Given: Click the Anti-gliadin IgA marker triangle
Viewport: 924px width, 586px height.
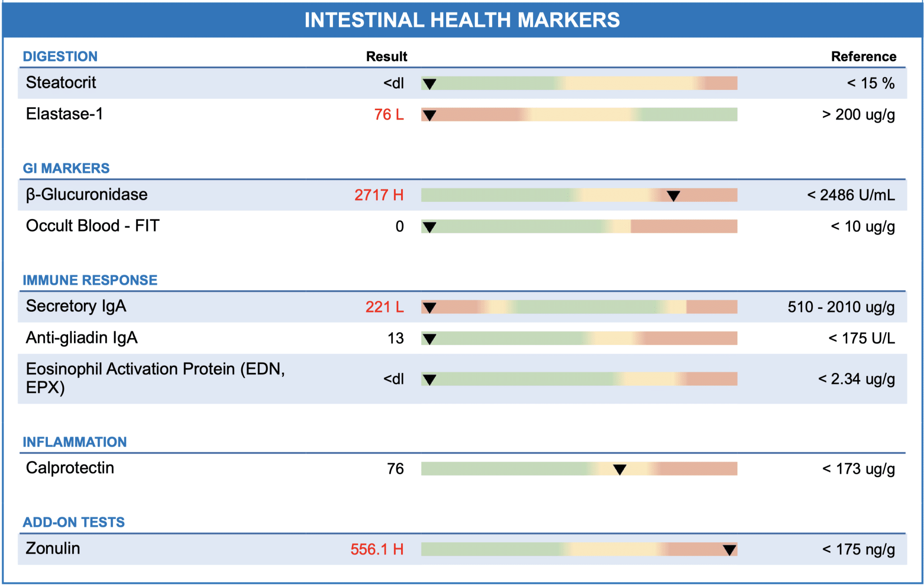Looking at the screenshot, I should (x=429, y=339).
